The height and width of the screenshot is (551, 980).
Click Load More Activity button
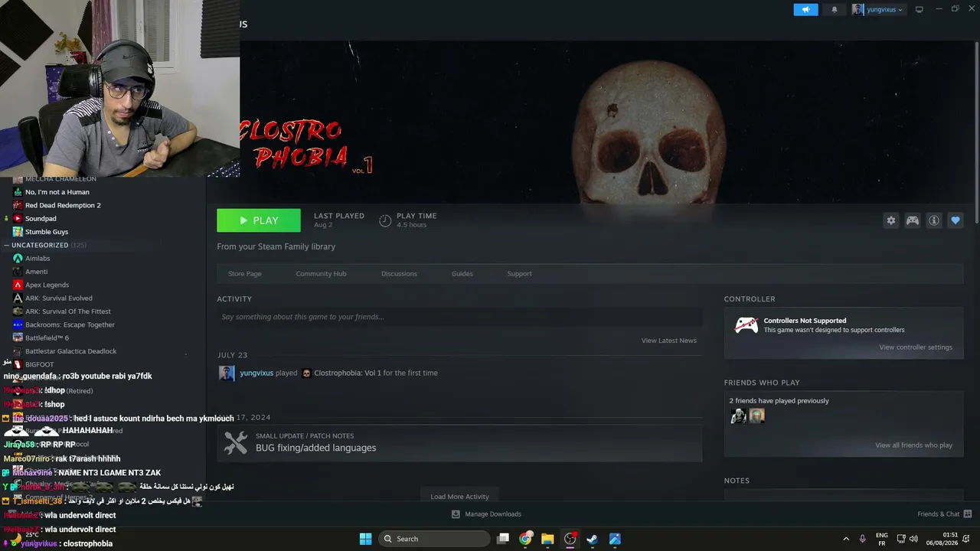(459, 497)
